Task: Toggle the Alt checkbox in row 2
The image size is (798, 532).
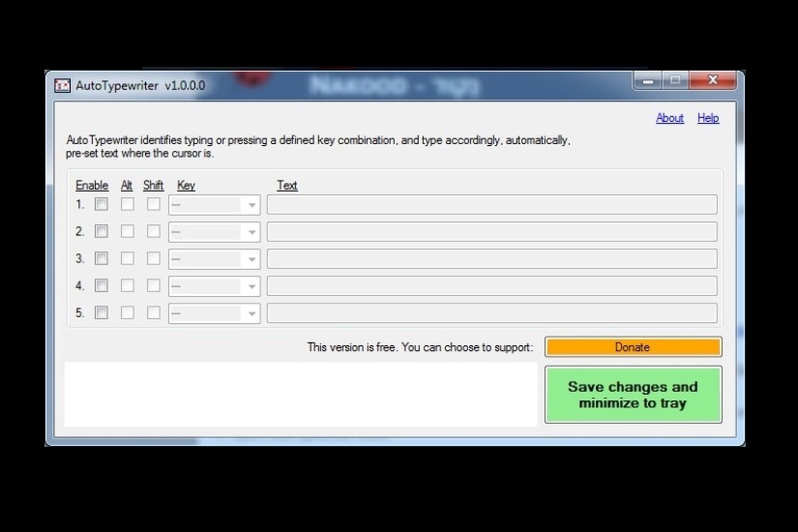Action: tap(128, 231)
